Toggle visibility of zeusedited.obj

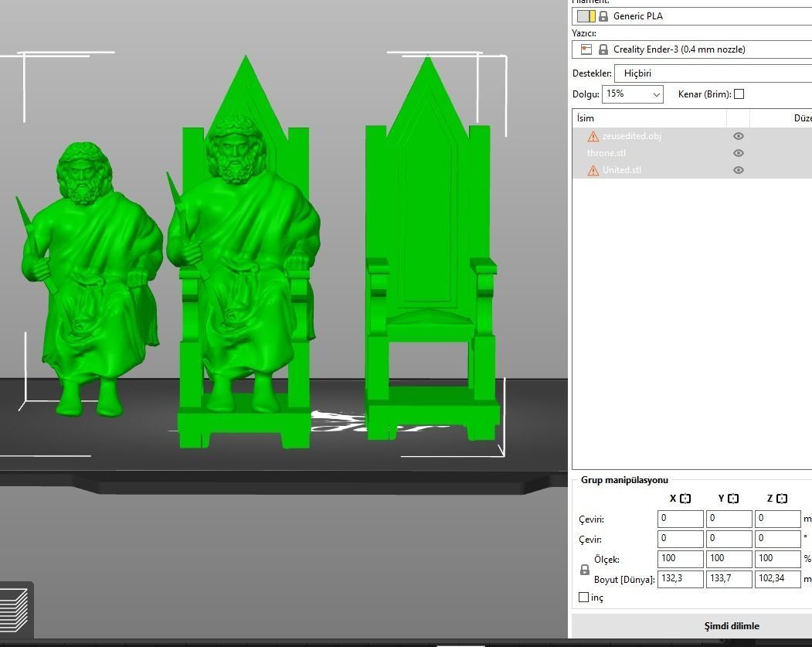pos(739,136)
